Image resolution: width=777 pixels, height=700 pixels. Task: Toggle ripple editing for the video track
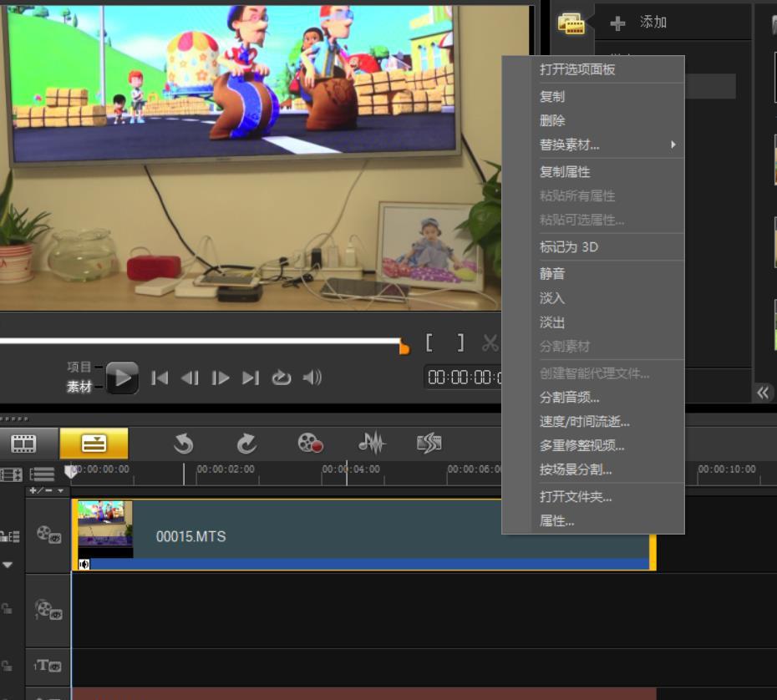pyautogui.click(x=10, y=536)
